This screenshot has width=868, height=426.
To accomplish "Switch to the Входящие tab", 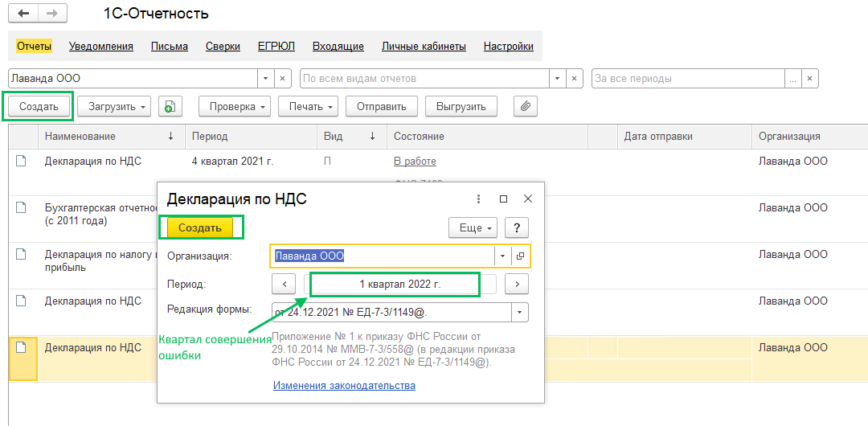I will click(338, 47).
